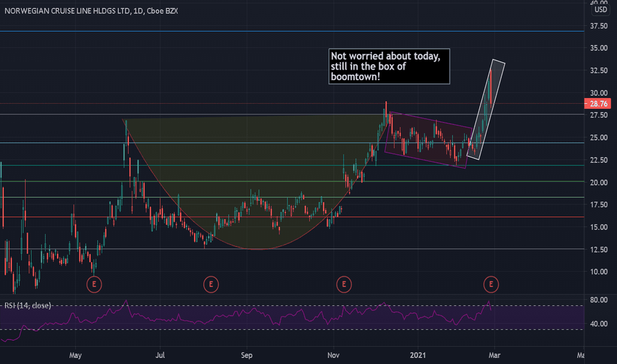Click the 20.00 price axis label
Screen dimensions: 617x364
coord(598,183)
